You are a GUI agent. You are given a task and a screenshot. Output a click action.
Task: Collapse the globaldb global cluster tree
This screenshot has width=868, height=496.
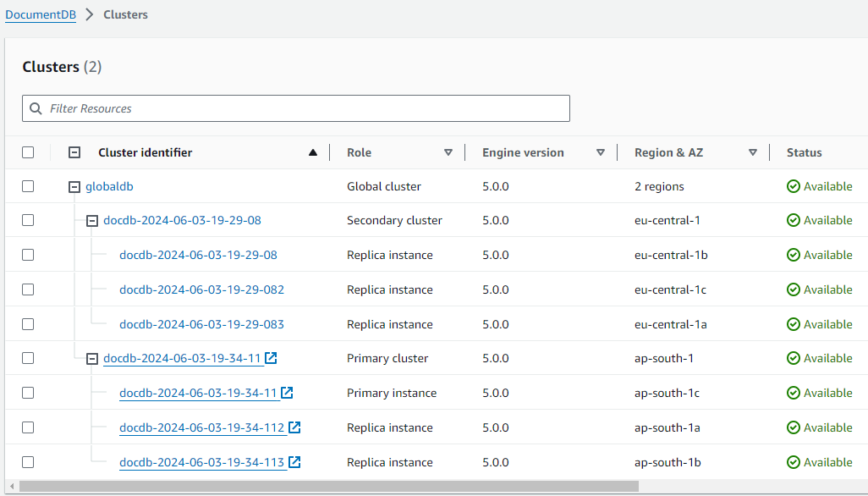coord(74,186)
